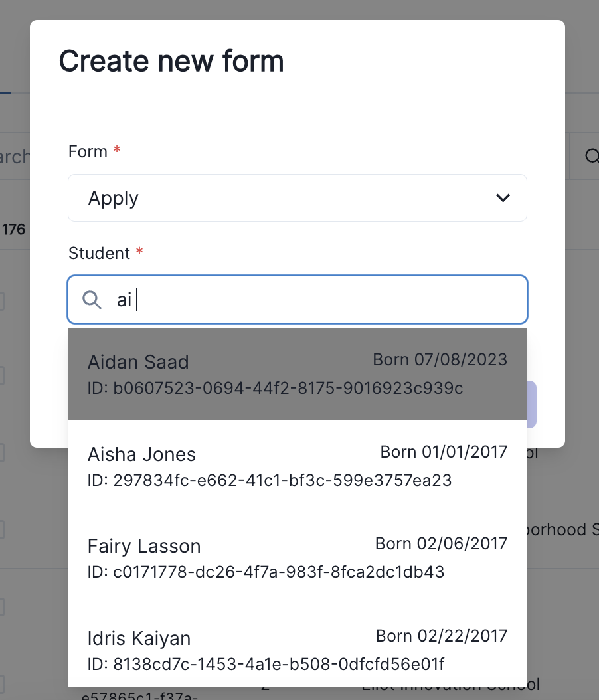Click the chevron arrow on the Form selector
Image resolution: width=599 pixels, height=700 pixels.
pyautogui.click(x=503, y=197)
